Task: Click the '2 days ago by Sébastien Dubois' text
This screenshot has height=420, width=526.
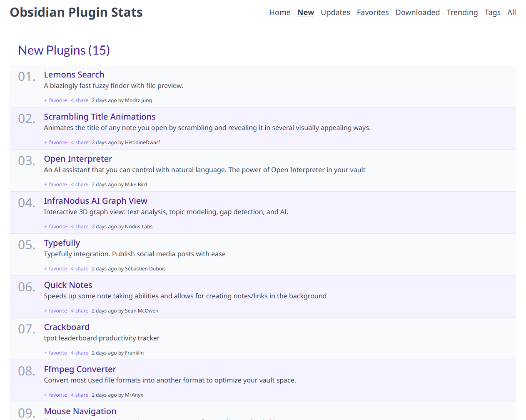Action: coord(129,269)
